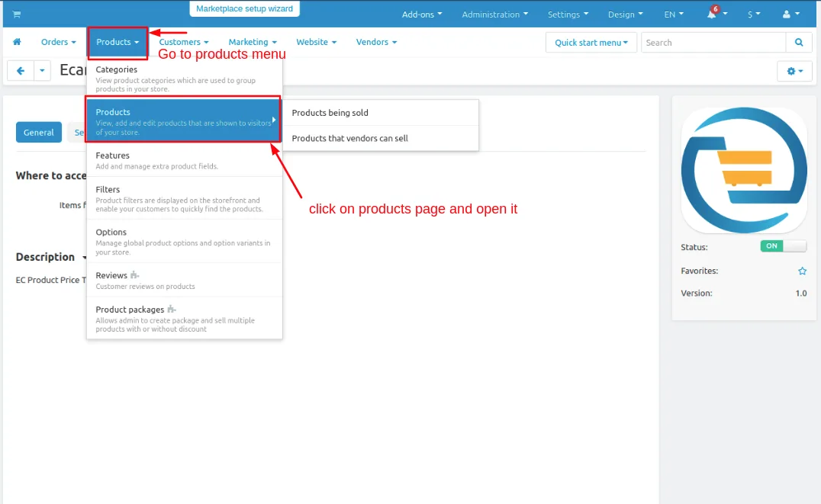821x504 pixels.
Task: Mark add-on as favorite with star
Action: click(x=802, y=271)
